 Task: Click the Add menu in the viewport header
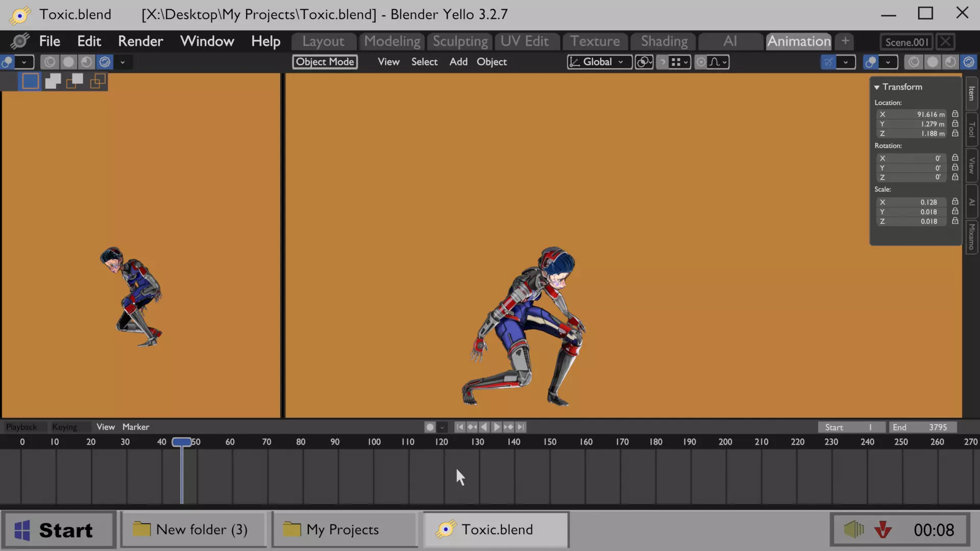[458, 62]
